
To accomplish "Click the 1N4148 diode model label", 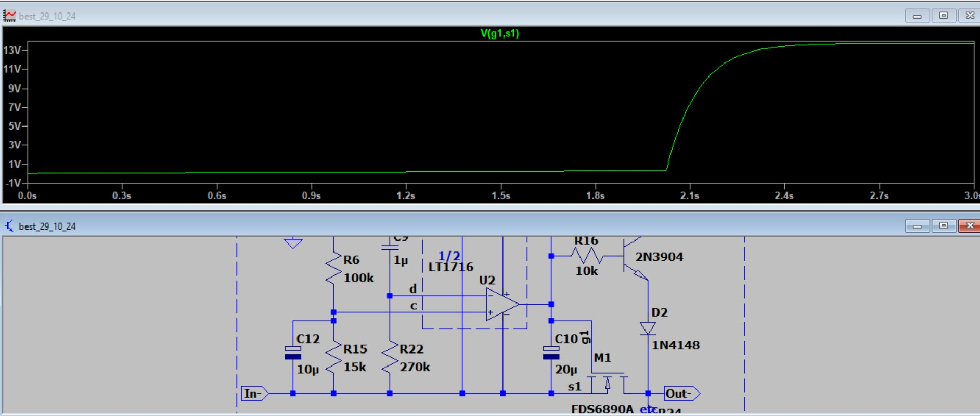I will pyautogui.click(x=676, y=345).
